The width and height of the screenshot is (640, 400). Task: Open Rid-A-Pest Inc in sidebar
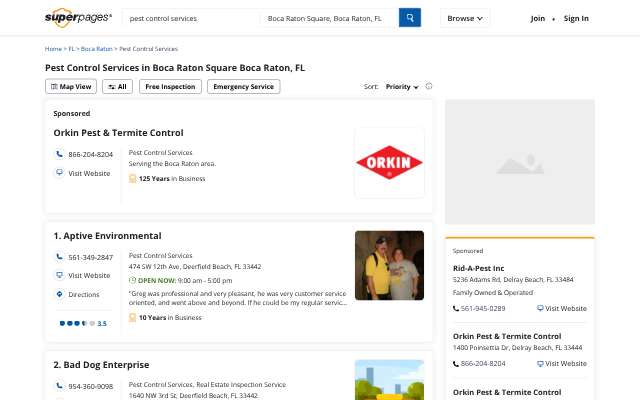click(478, 268)
